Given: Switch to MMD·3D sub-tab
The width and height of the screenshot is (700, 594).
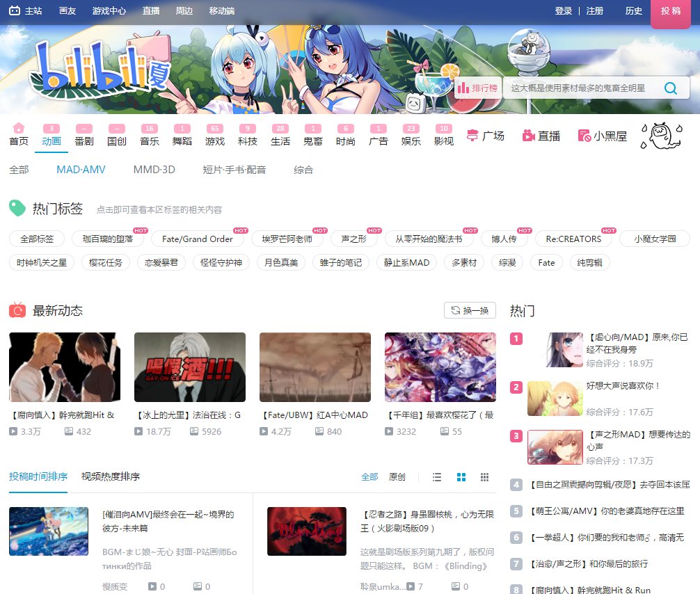Looking at the screenshot, I should coord(154,170).
